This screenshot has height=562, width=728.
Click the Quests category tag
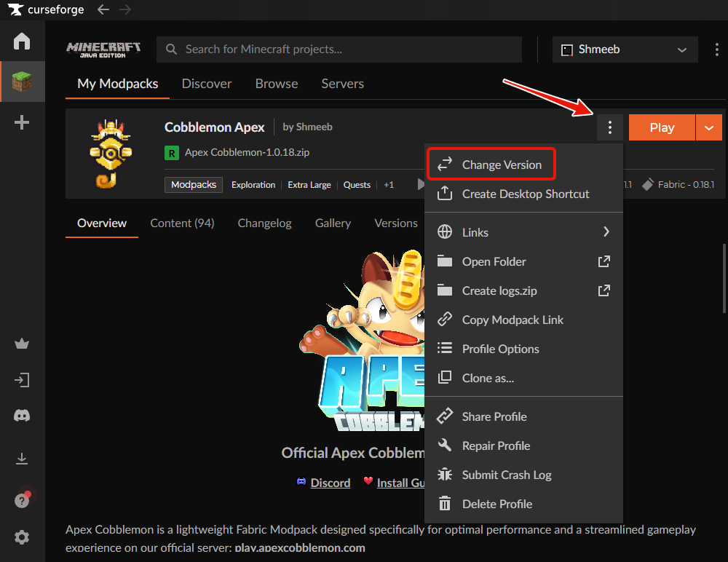(357, 185)
